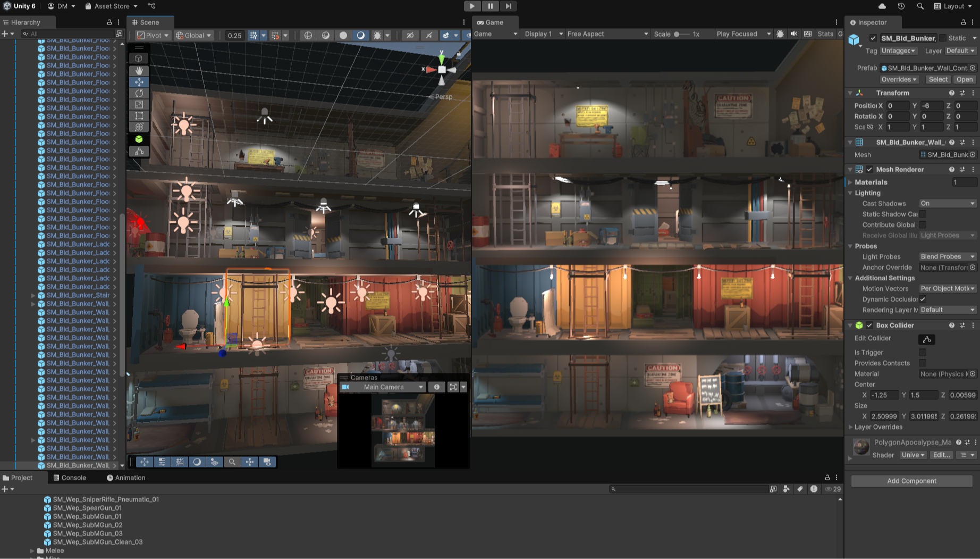Click the Step frame button
Viewport: 980px width, 559px height.
click(x=508, y=6)
